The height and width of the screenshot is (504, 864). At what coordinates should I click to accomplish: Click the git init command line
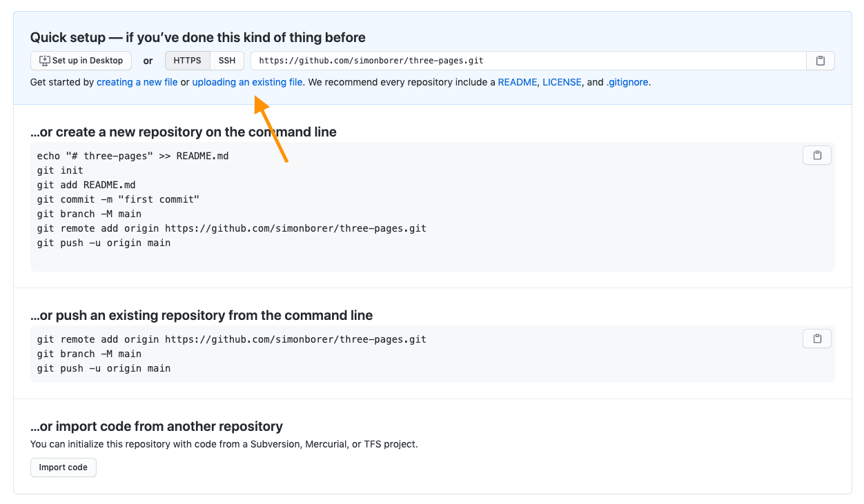60,170
